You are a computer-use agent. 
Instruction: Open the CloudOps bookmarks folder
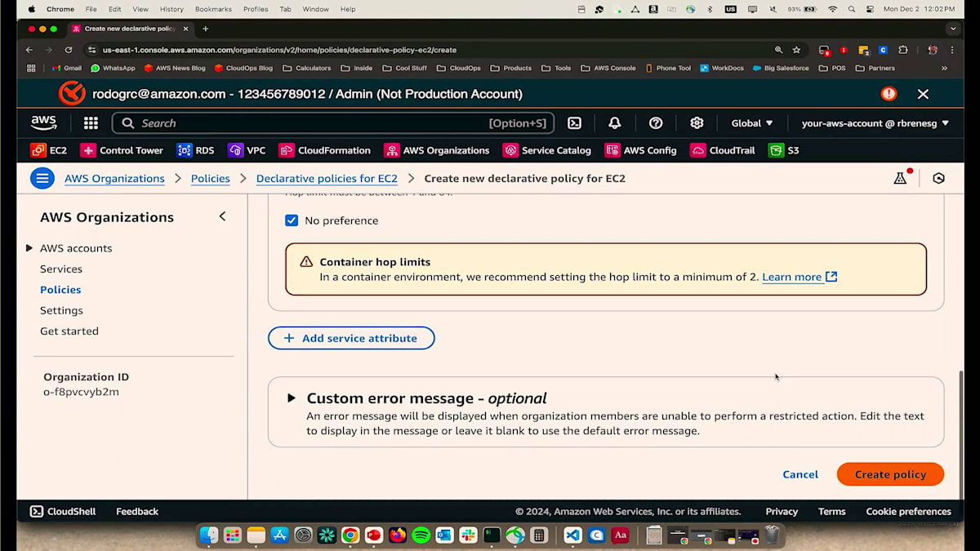coord(459,69)
